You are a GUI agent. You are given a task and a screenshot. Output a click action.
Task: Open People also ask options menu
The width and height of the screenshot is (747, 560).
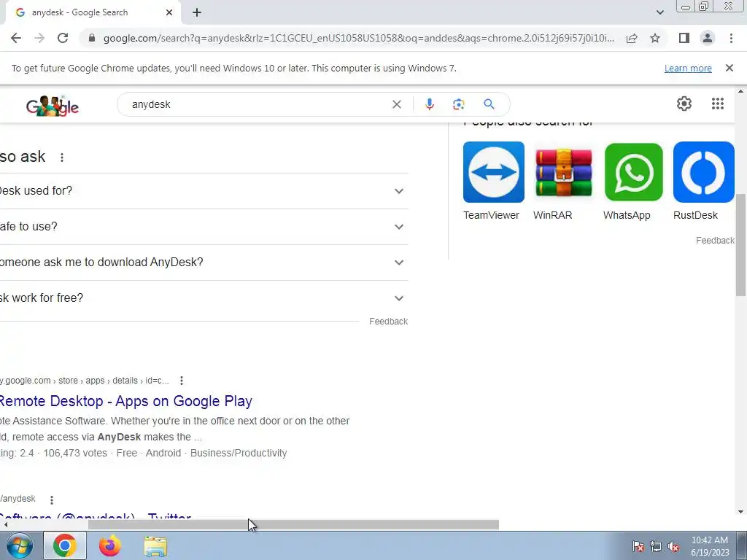tap(62, 157)
